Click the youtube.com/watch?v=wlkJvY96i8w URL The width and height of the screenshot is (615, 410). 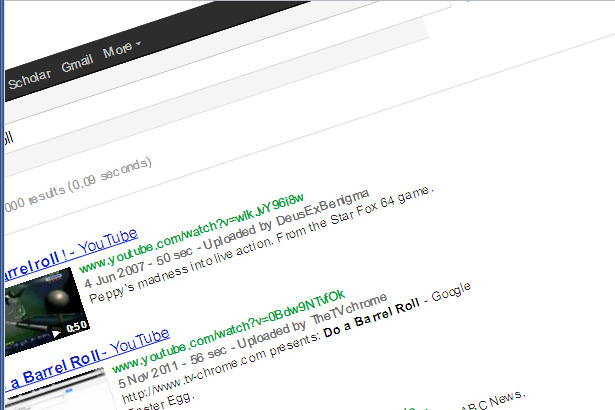191,233
